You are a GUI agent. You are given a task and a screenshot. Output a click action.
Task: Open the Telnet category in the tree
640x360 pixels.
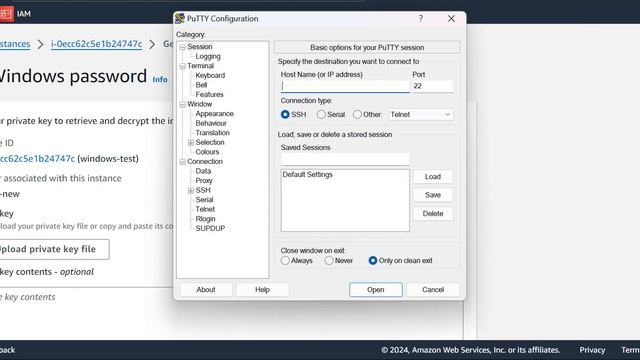tap(205, 209)
